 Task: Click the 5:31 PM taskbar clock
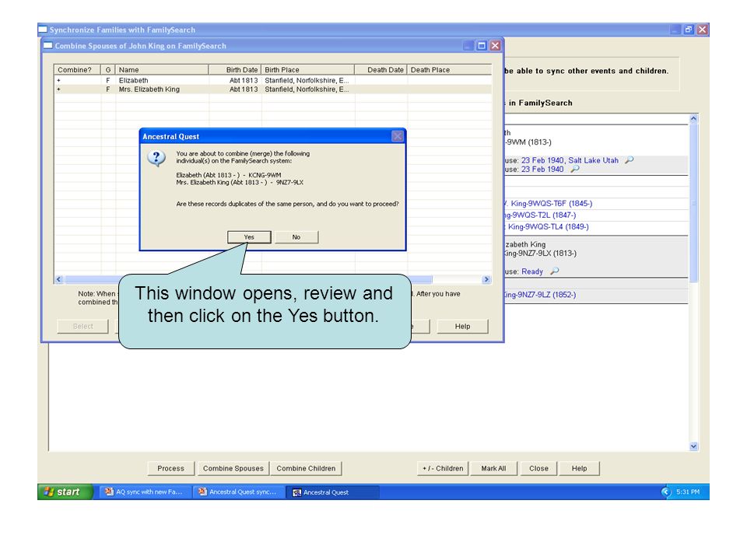pos(688,492)
